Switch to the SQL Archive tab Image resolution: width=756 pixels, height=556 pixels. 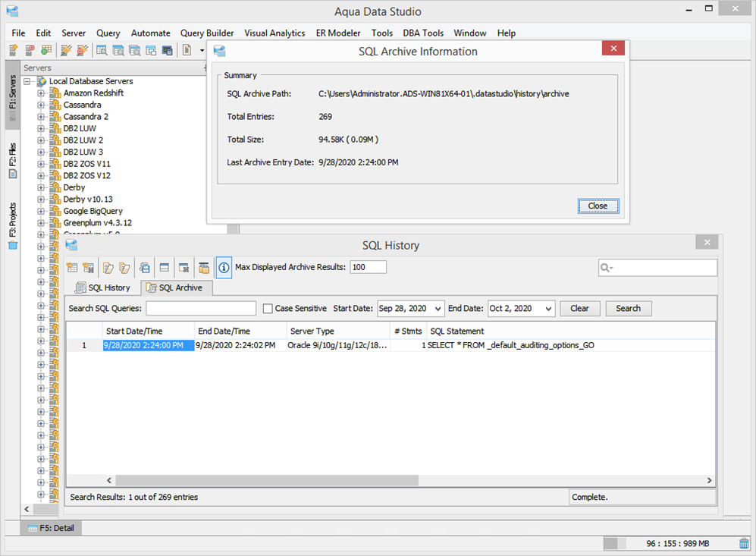(x=176, y=288)
